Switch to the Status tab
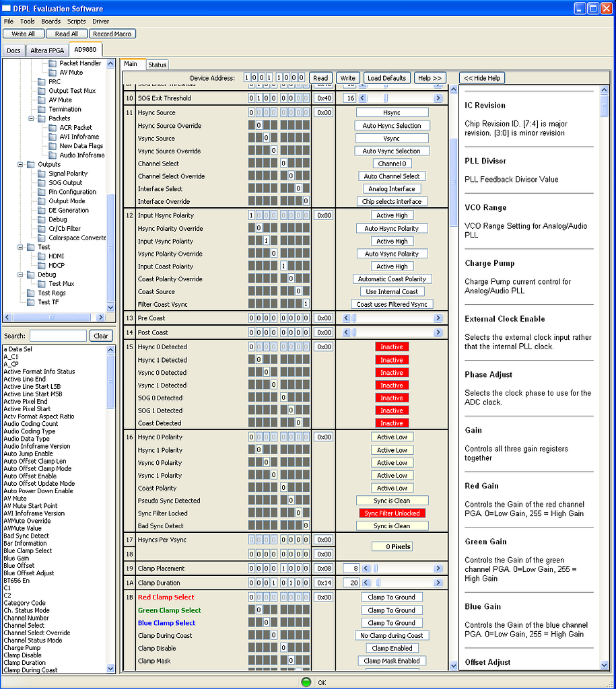616x689 pixels. [158, 64]
